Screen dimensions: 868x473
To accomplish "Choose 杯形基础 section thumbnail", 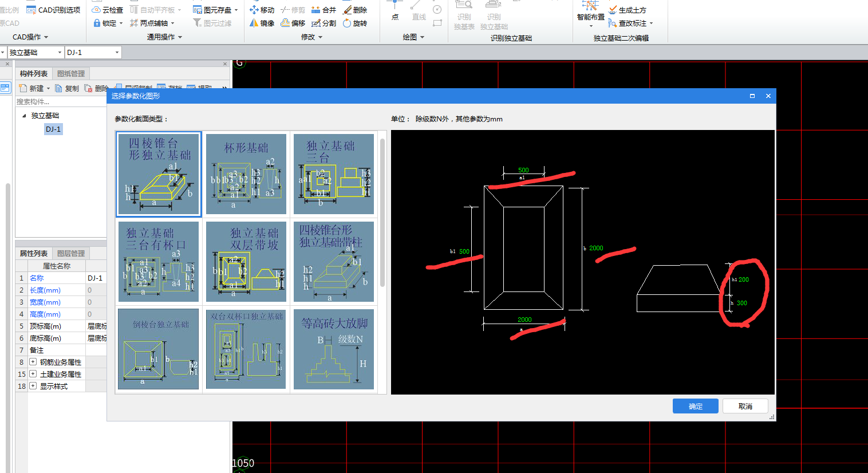I will coord(246,174).
